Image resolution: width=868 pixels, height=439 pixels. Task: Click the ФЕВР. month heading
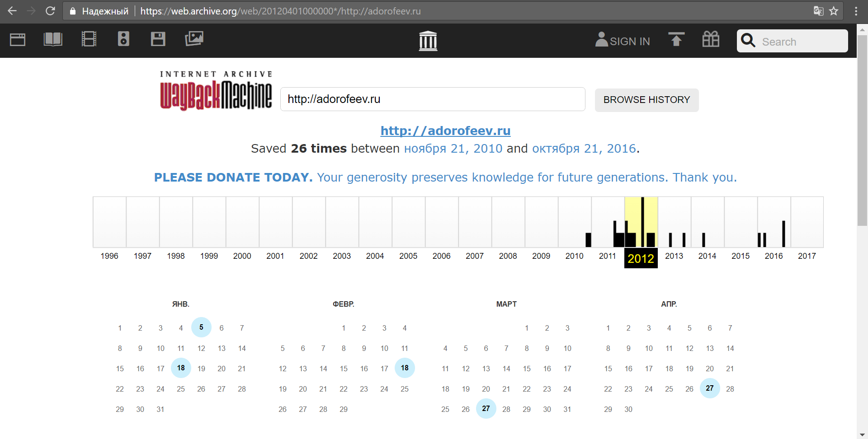(344, 304)
